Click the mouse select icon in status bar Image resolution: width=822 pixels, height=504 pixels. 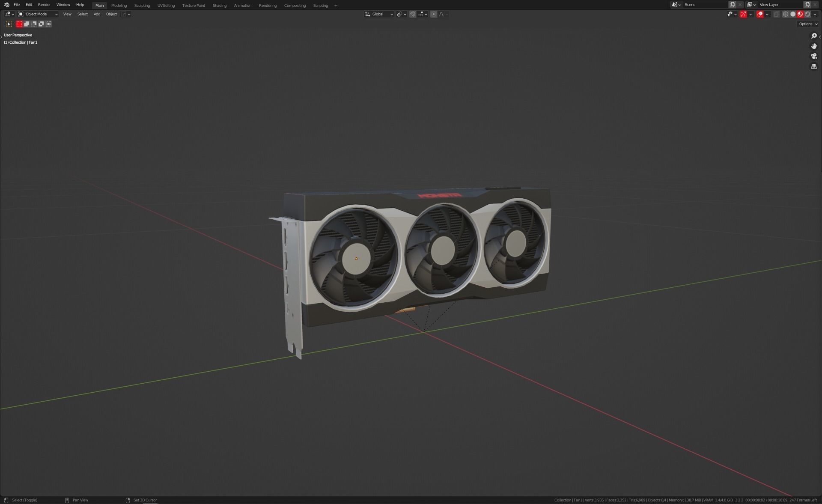[6, 500]
